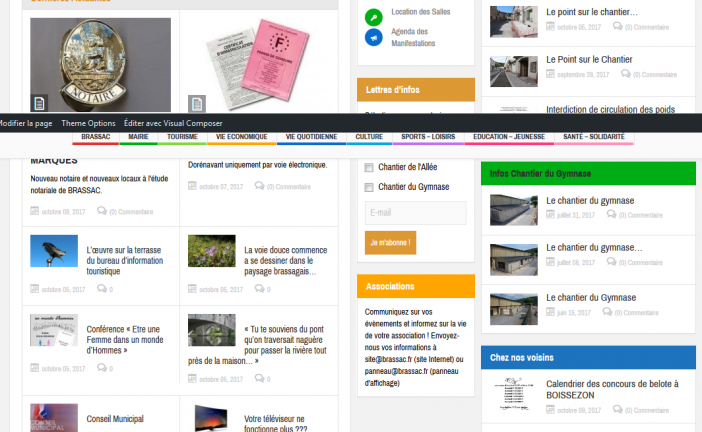702x432 pixels.
Task: Click comment bubble icon under the Notaire article
Action: pos(103,212)
